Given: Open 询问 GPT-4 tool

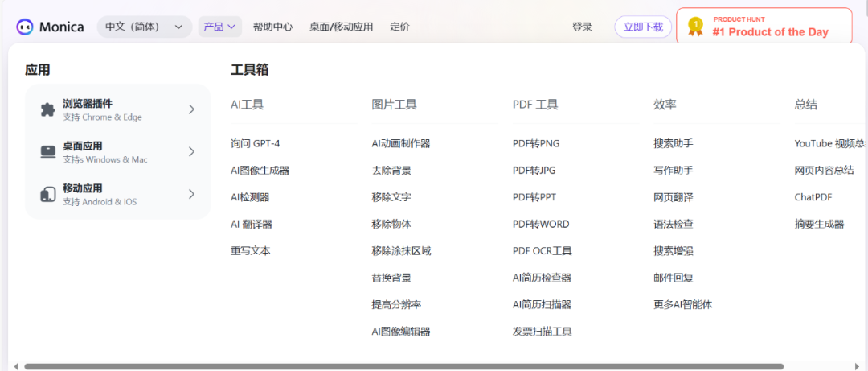Looking at the screenshot, I should pos(256,143).
